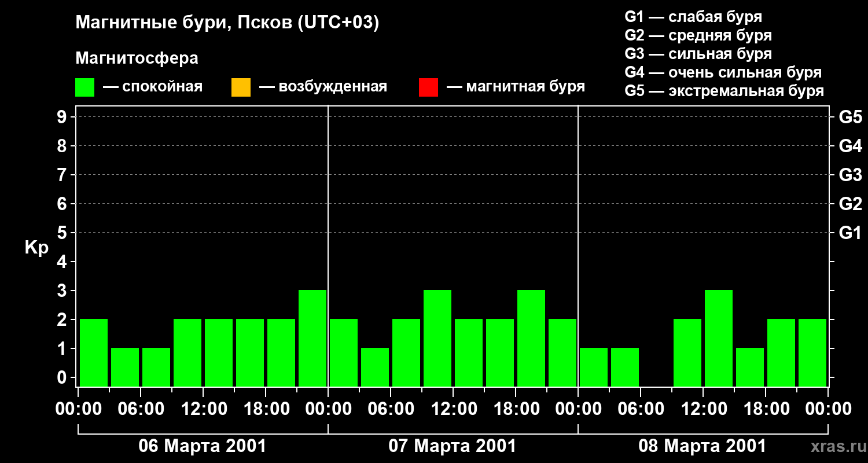Click the 'G4 — очень сильная буря' legend line
The width and height of the screenshot is (868, 463).
tap(723, 72)
